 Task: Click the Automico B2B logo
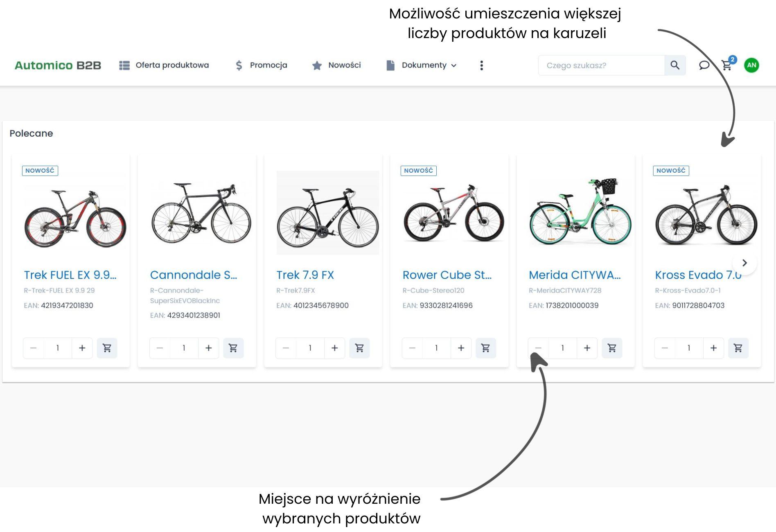point(58,65)
